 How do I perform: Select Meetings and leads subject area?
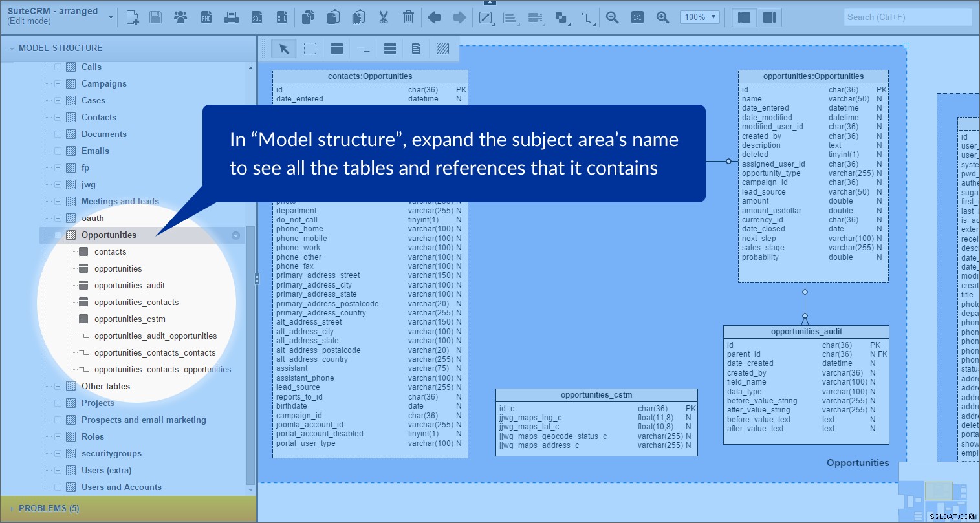(x=120, y=202)
